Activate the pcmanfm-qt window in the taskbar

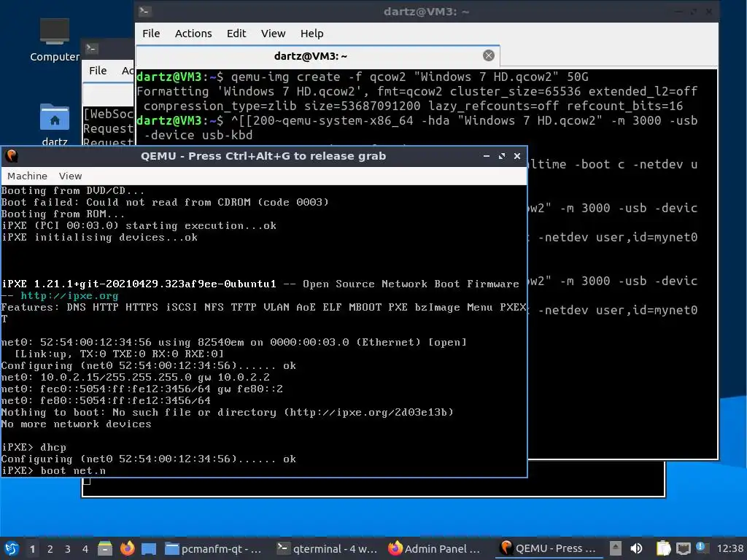click(x=214, y=549)
